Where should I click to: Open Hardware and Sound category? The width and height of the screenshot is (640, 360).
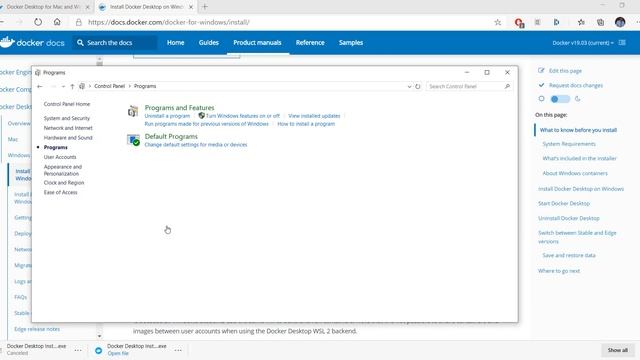(68, 138)
